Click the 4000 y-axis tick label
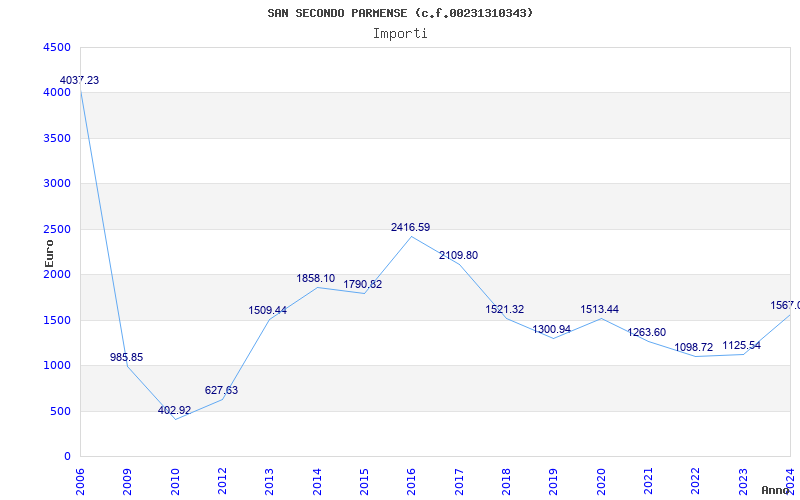 [57, 93]
